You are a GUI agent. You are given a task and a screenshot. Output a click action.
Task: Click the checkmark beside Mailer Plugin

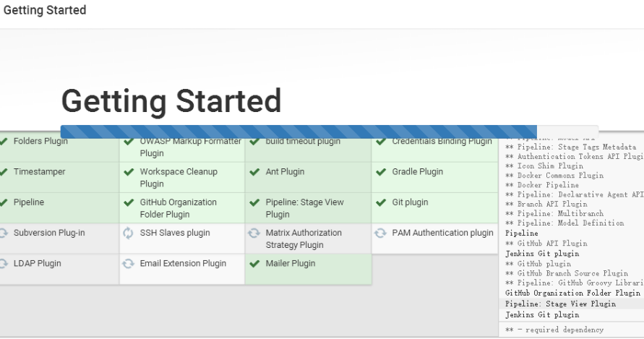254,264
